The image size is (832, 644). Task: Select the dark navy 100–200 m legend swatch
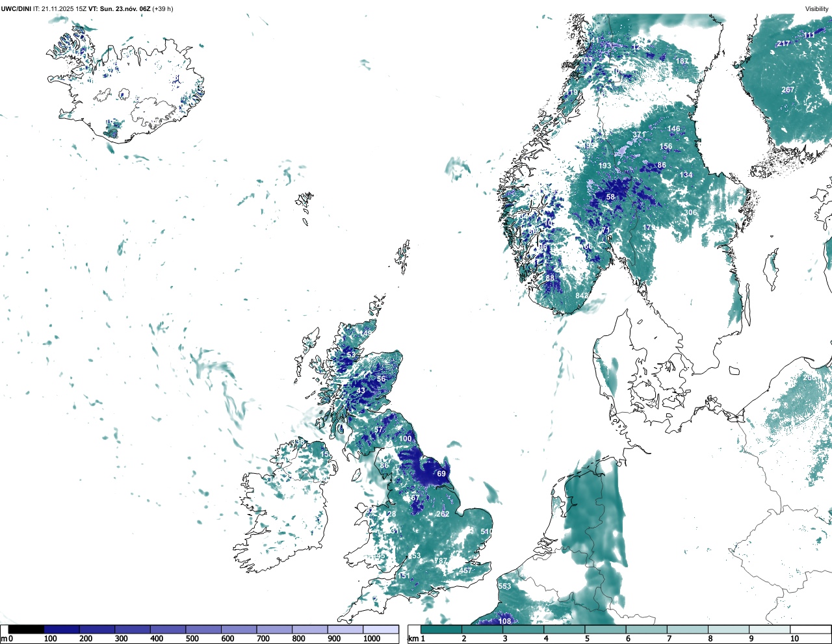coord(62,629)
